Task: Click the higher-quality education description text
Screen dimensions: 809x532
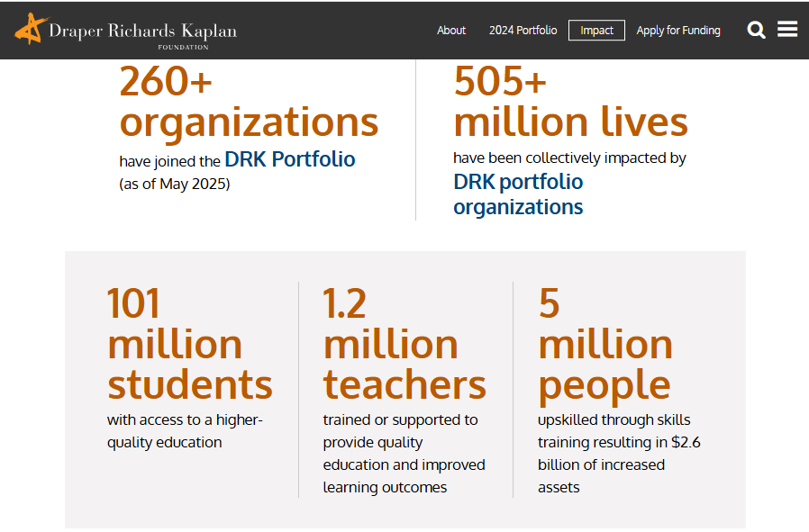Action: click(x=185, y=431)
